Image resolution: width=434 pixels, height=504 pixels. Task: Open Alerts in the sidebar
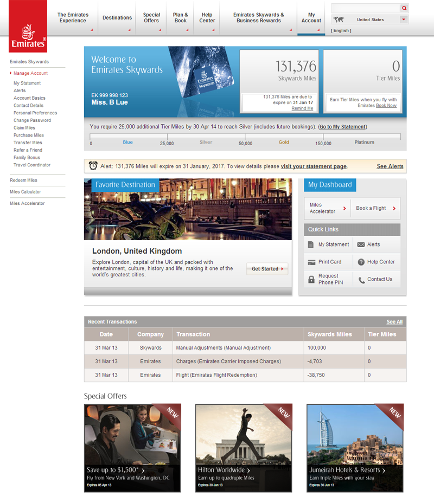pyautogui.click(x=20, y=91)
